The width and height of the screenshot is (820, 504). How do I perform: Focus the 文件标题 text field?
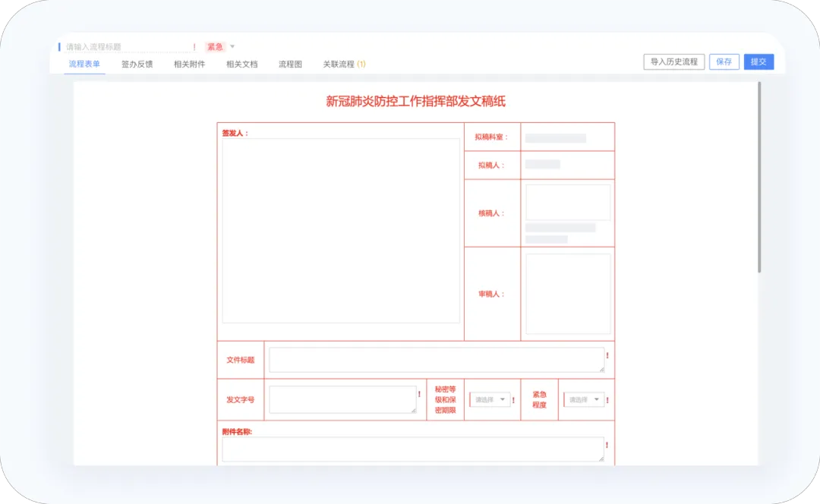tap(437, 360)
